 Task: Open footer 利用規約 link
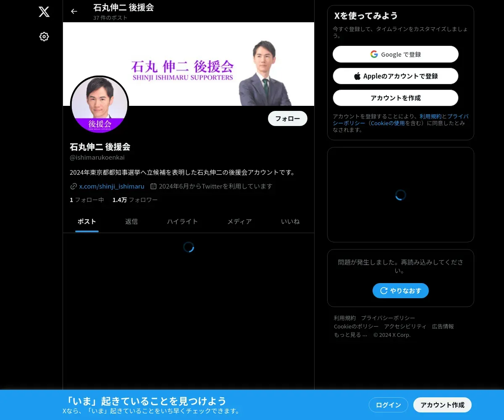tap(345, 318)
